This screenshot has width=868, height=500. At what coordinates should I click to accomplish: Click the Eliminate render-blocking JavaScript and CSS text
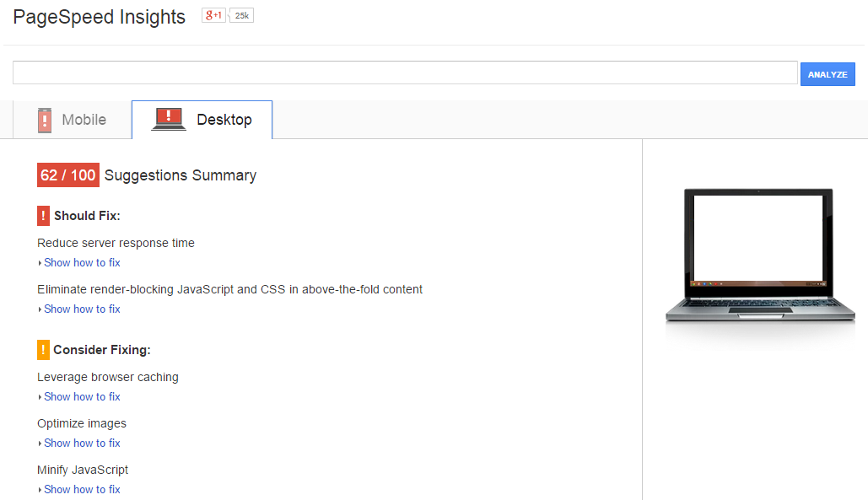click(229, 289)
